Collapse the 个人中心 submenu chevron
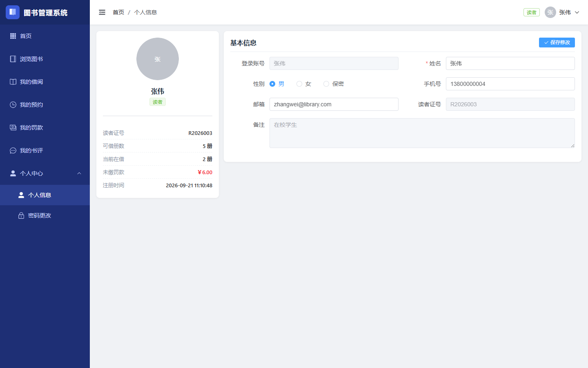The image size is (588, 368). coord(79,173)
